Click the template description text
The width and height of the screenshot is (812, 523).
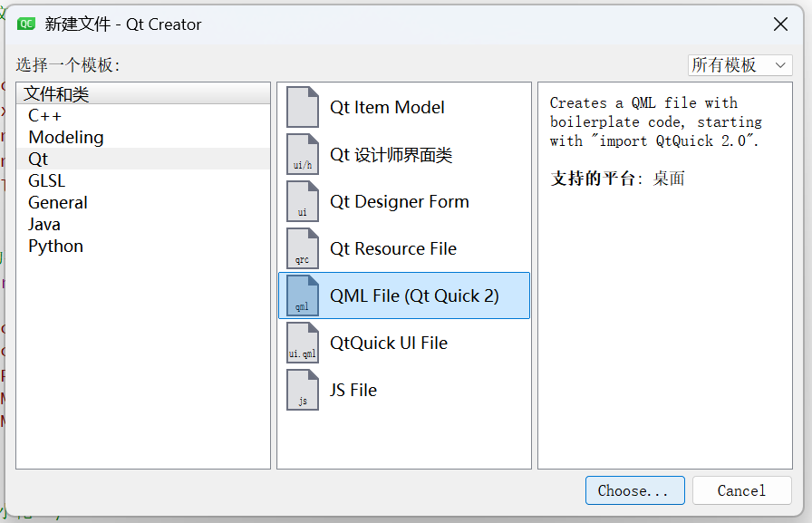[x=655, y=122]
